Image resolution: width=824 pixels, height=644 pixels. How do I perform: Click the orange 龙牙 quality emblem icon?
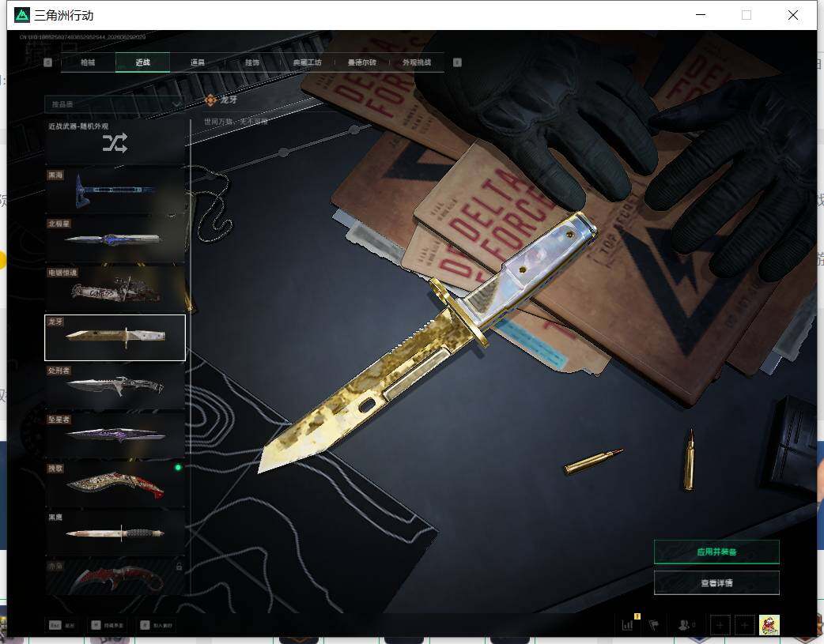[210, 100]
